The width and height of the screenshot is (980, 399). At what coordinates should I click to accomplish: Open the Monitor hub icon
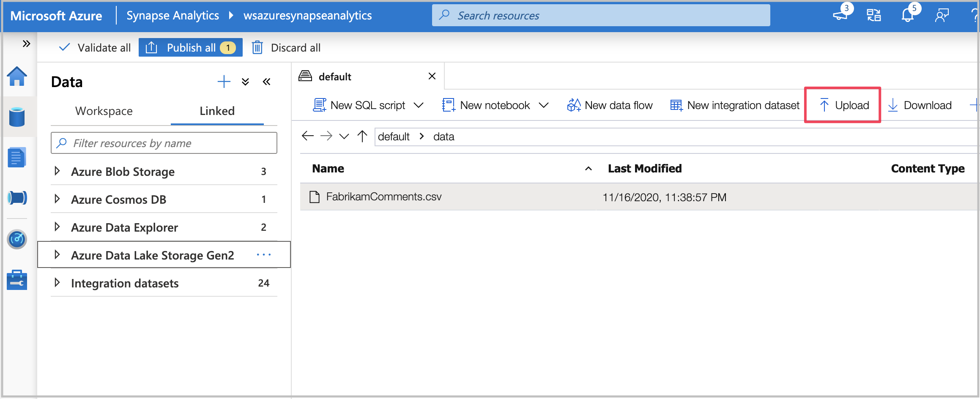click(17, 239)
